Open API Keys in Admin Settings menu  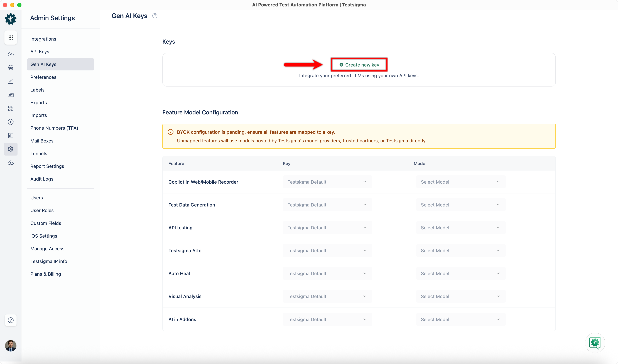tap(40, 51)
